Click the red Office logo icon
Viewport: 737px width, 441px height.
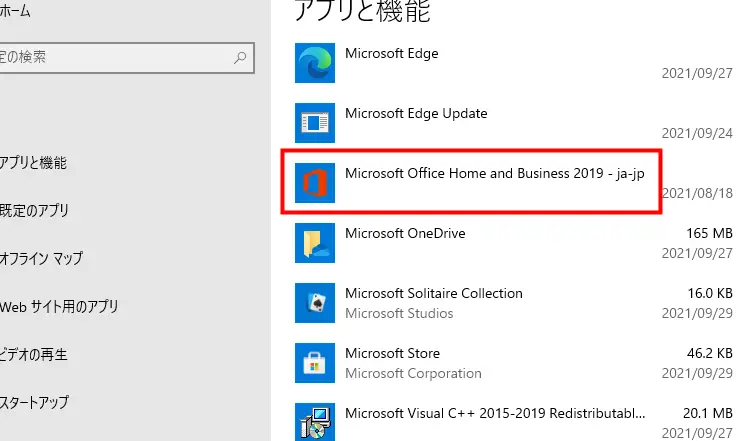(x=315, y=183)
